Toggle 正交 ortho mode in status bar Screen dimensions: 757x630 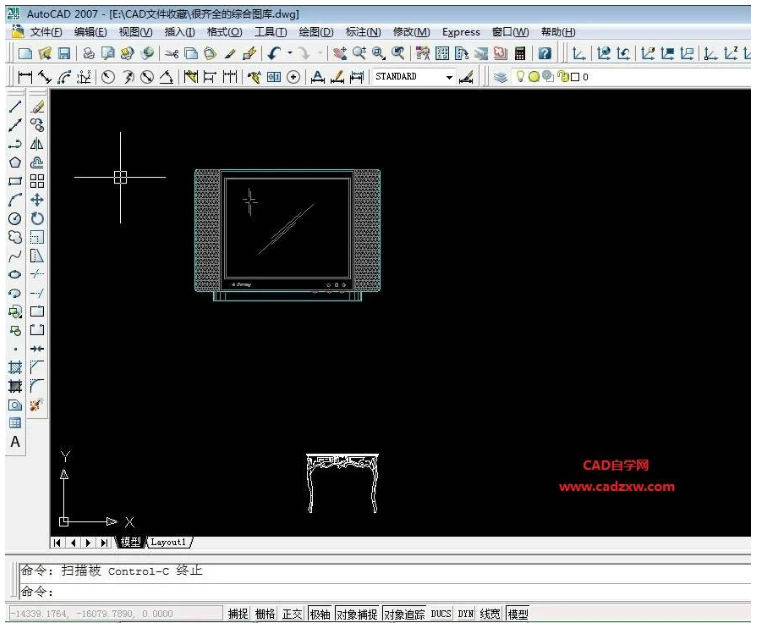292,614
